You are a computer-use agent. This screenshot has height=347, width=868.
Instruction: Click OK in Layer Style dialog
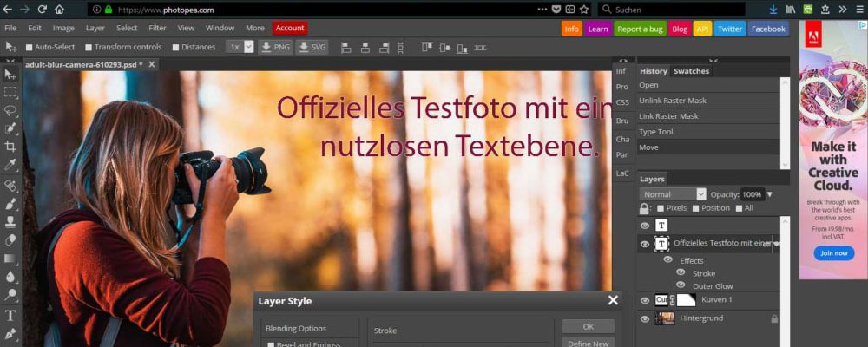588,326
